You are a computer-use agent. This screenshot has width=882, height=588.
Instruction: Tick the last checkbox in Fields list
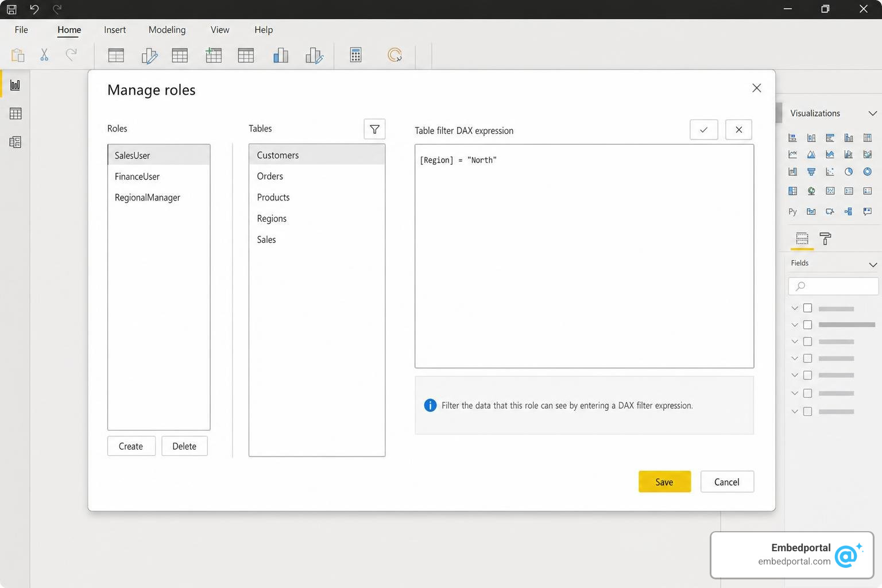coord(807,411)
